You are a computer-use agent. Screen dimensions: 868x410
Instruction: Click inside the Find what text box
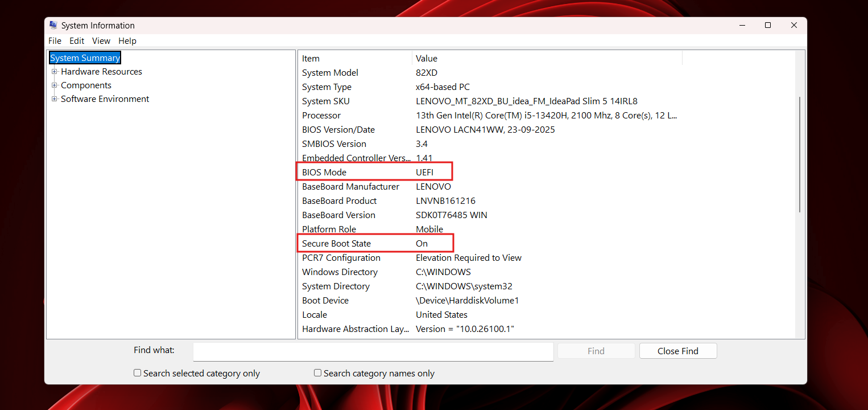pyautogui.click(x=373, y=351)
